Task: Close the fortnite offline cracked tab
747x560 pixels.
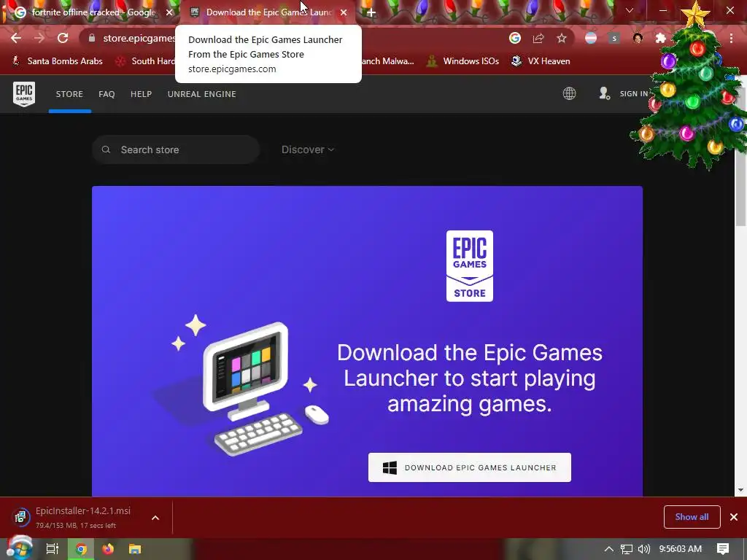Action: [x=169, y=12]
